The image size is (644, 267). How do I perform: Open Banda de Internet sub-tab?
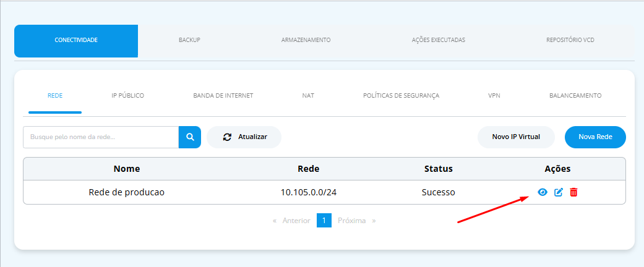pyautogui.click(x=223, y=96)
